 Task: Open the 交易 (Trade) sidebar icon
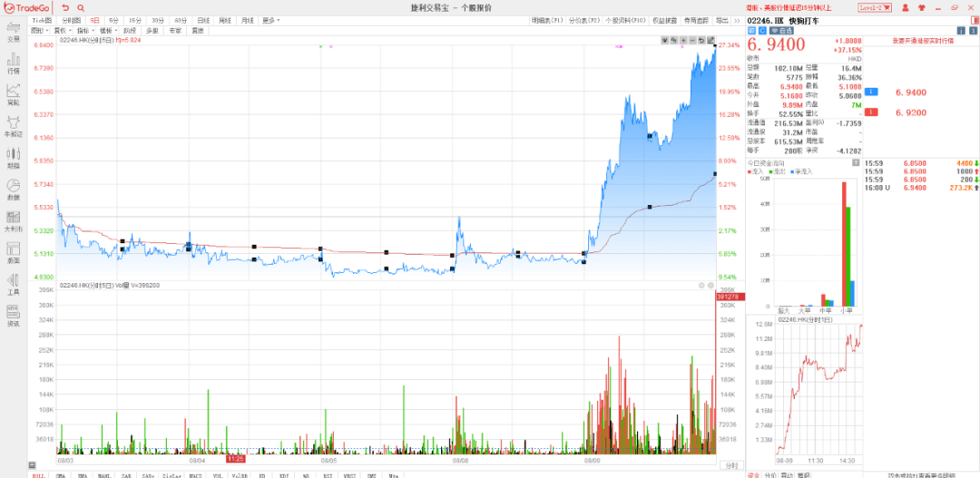(x=14, y=34)
